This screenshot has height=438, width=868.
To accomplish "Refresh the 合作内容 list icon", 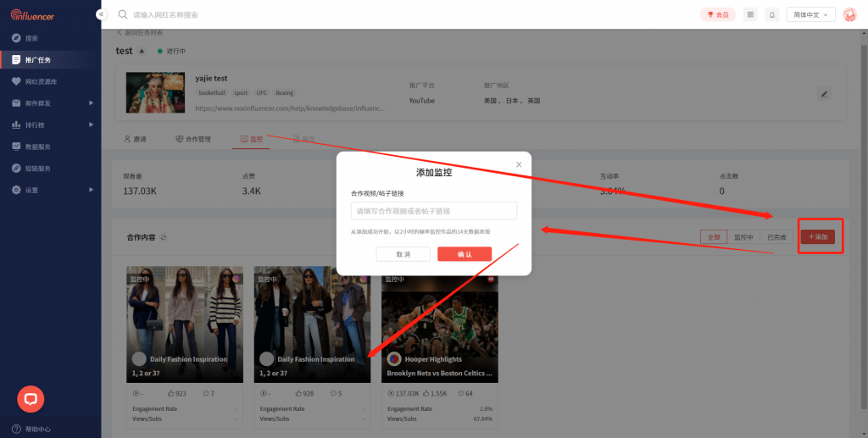I will (x=164, y=238).
